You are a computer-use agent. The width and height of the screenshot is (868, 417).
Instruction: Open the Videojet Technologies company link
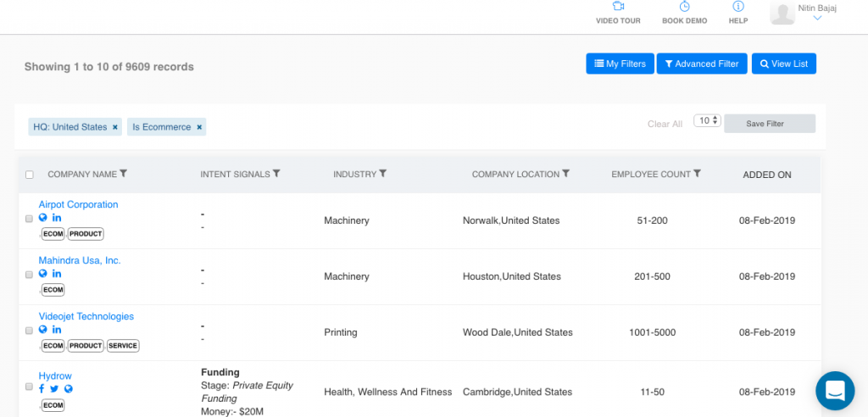click(86, 316)
